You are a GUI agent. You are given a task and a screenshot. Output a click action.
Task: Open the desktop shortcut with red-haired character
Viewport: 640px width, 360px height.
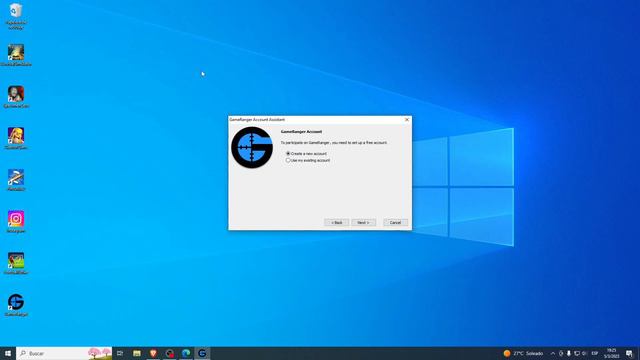point(16,97)
